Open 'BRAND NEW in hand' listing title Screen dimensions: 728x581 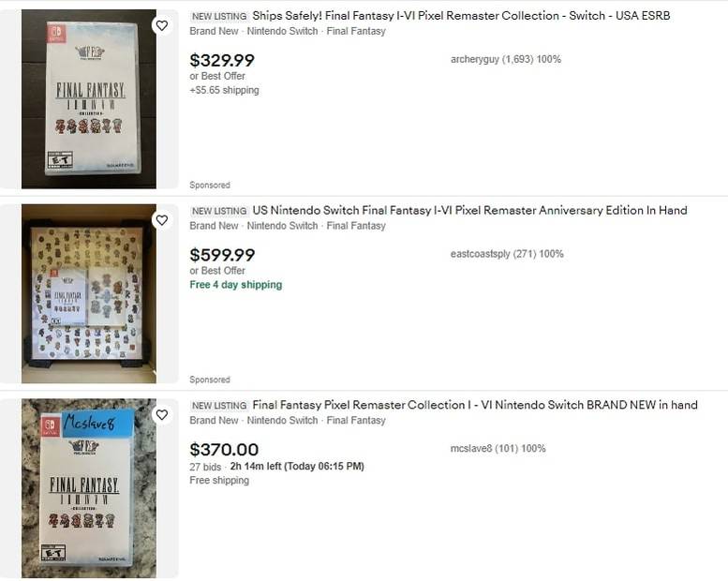tap(475, 406)
